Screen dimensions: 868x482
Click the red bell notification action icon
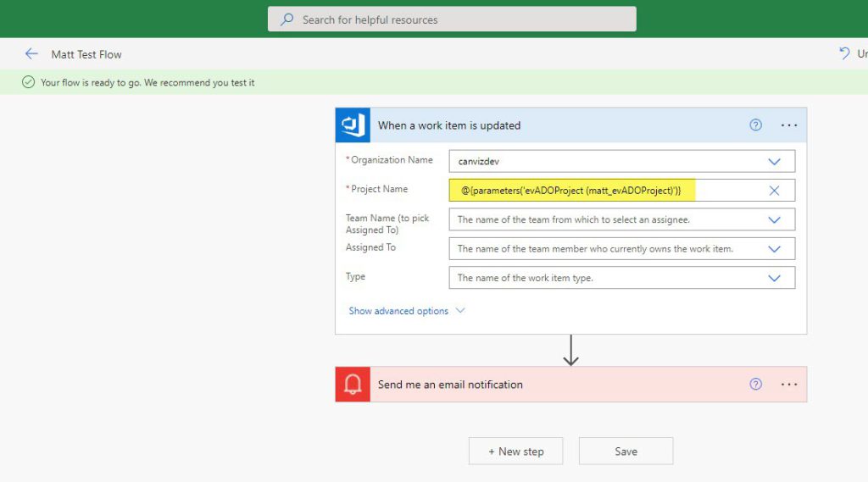click(353, 384)
